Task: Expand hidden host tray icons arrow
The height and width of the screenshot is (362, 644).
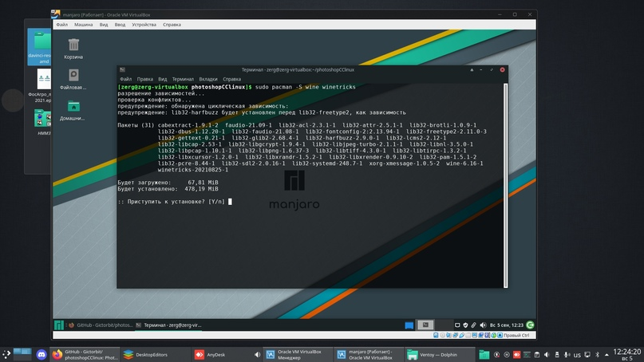Action: pos(606,355)
